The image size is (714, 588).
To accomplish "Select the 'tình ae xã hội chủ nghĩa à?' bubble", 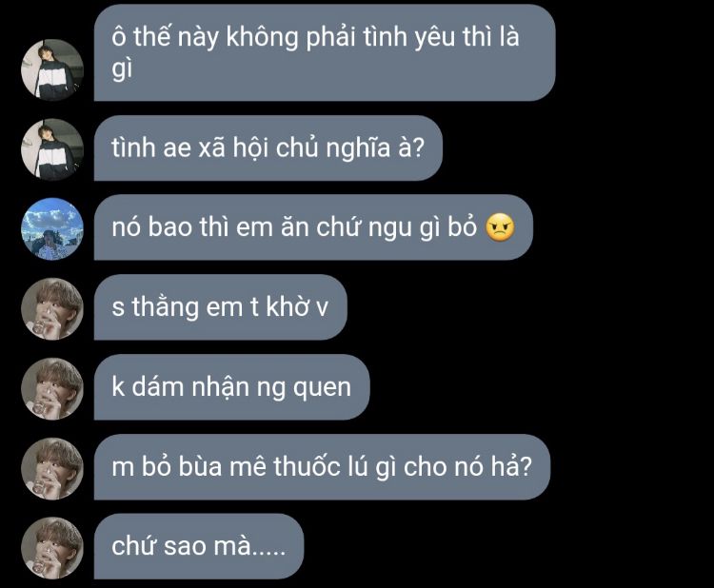I will (268, 147).
